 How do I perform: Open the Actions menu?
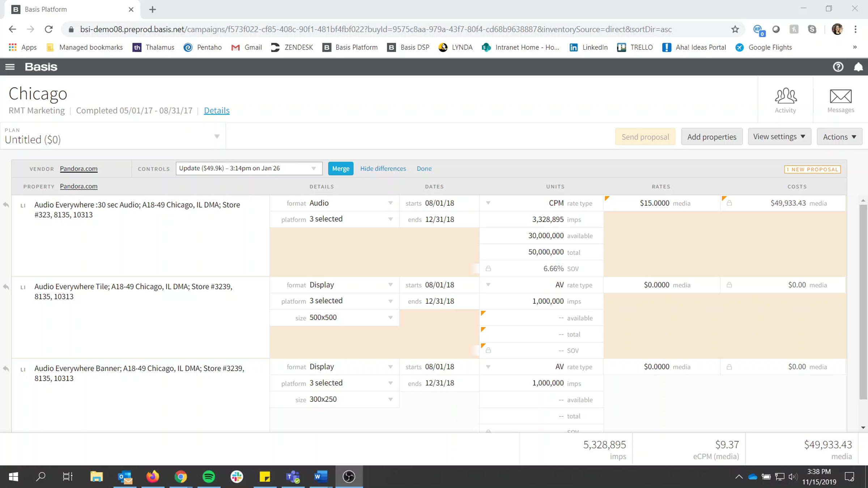click(x=839, y=137)
